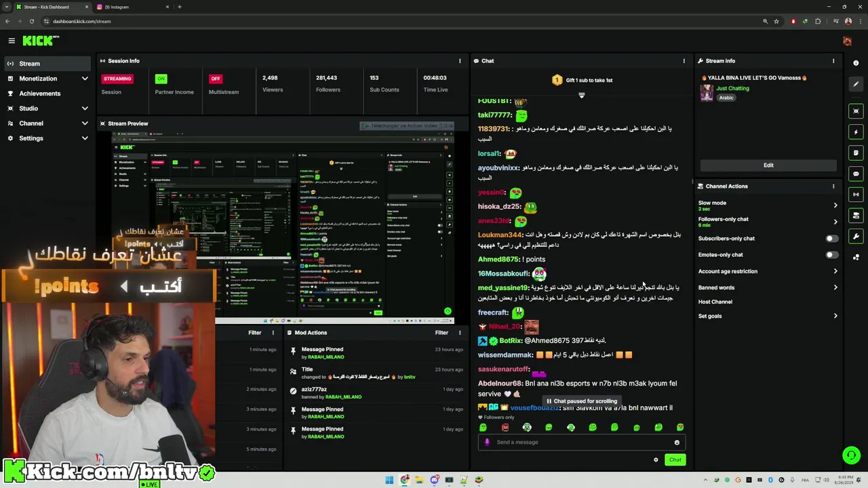The height and width of the screenshot is (488, 868).
Task: Open Discord from the taskbar
Action: point(434,481)
